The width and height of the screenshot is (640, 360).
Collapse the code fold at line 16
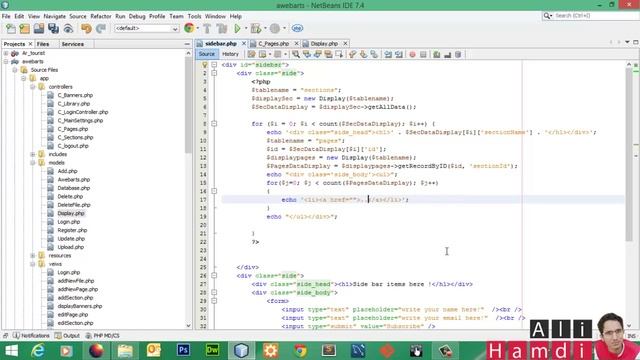point(214,191)
